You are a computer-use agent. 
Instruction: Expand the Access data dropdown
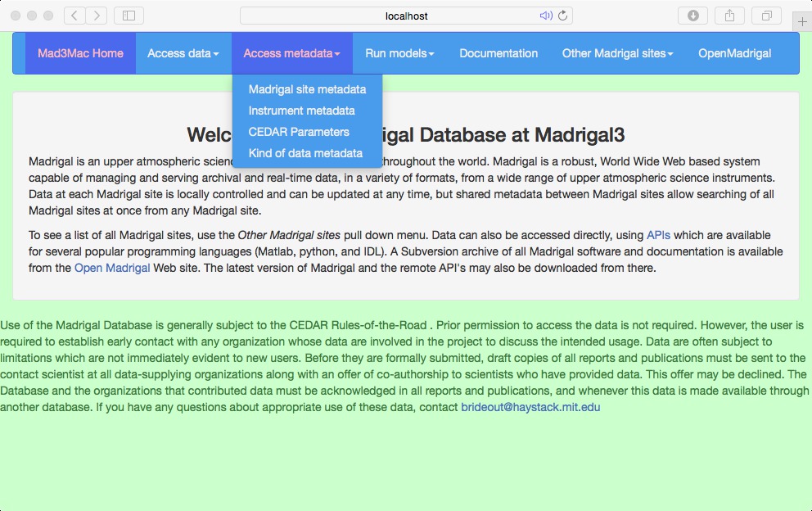click(x=183, y=53)
